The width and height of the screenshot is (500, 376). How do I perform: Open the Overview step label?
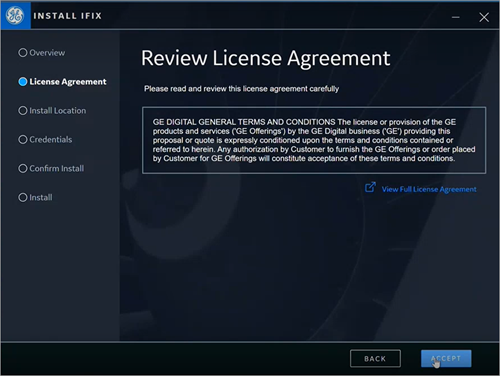coord(47,53)
